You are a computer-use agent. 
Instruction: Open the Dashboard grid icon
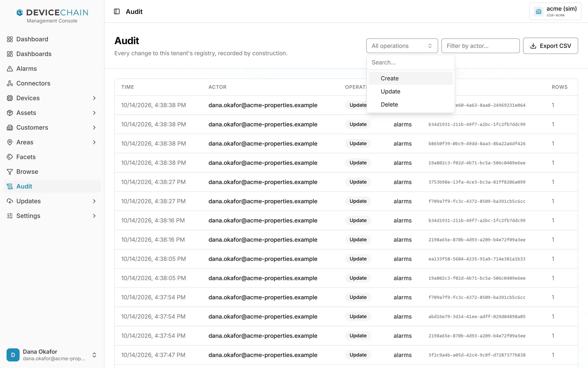tap(10, 39)
